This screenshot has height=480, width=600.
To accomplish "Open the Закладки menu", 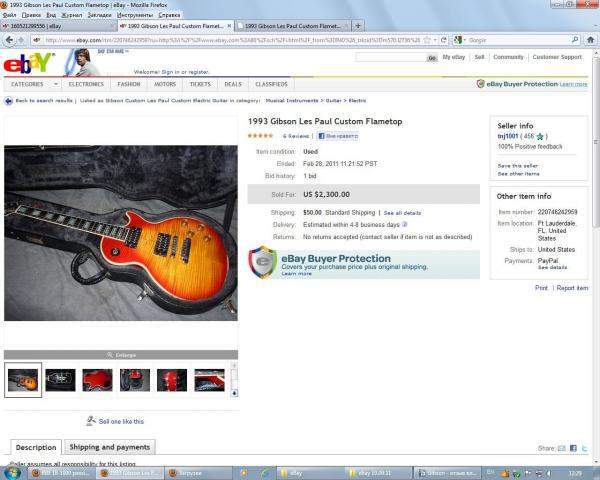I will [x=99, y=15].
